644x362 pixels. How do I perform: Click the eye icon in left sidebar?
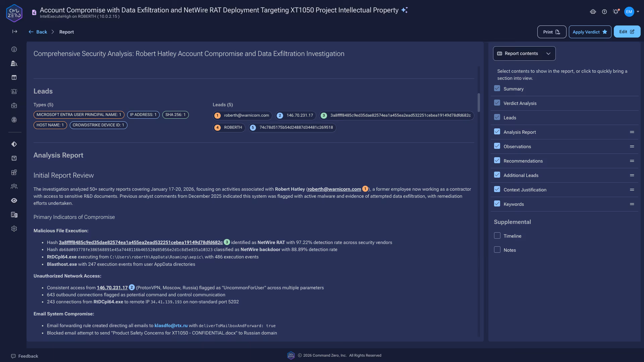[x=14, y=200]
